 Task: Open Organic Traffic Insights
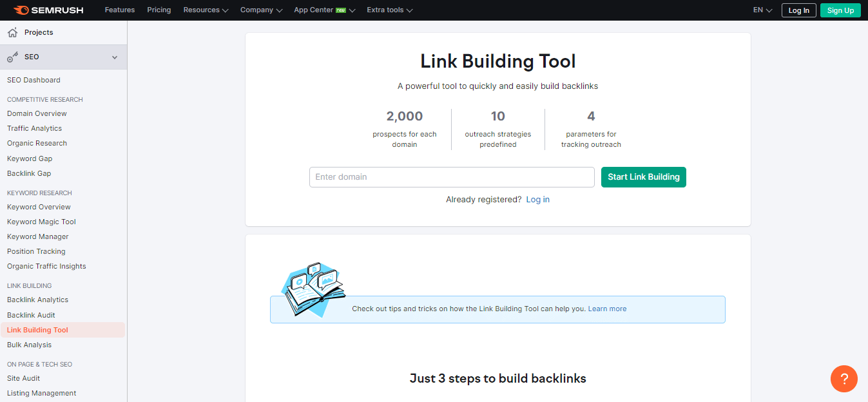[46, 266]
